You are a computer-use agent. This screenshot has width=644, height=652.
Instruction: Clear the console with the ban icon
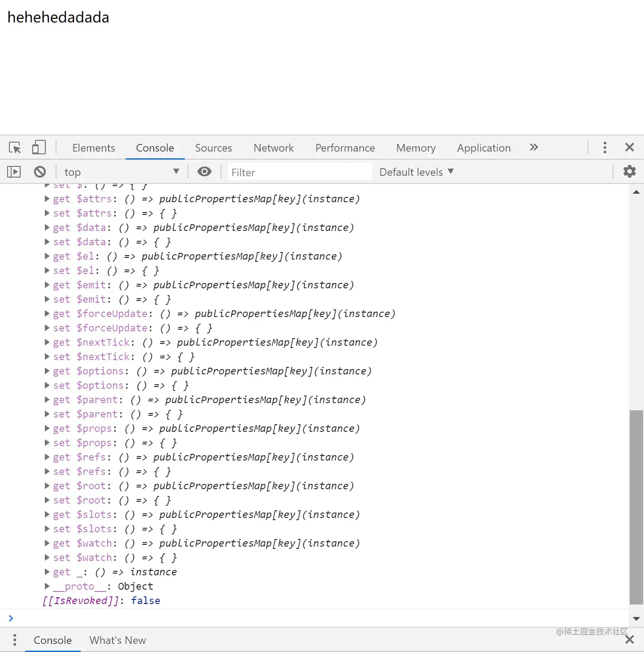(x=40, y=172)
